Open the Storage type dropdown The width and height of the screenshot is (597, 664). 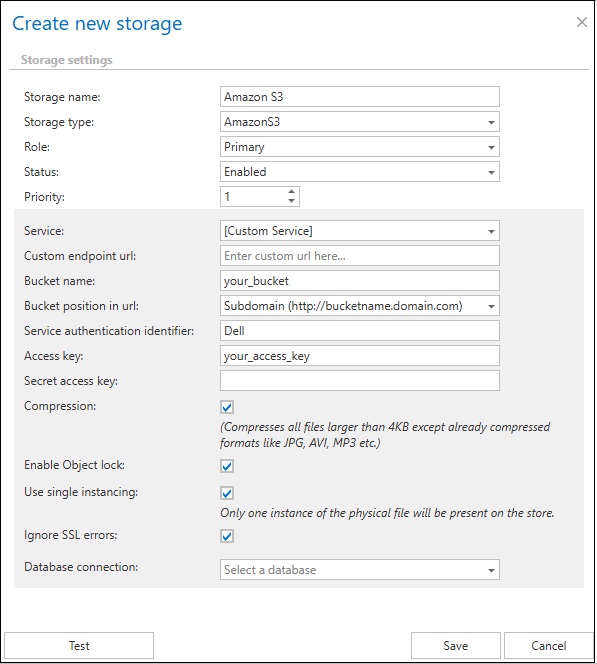(x=359, y=122)
